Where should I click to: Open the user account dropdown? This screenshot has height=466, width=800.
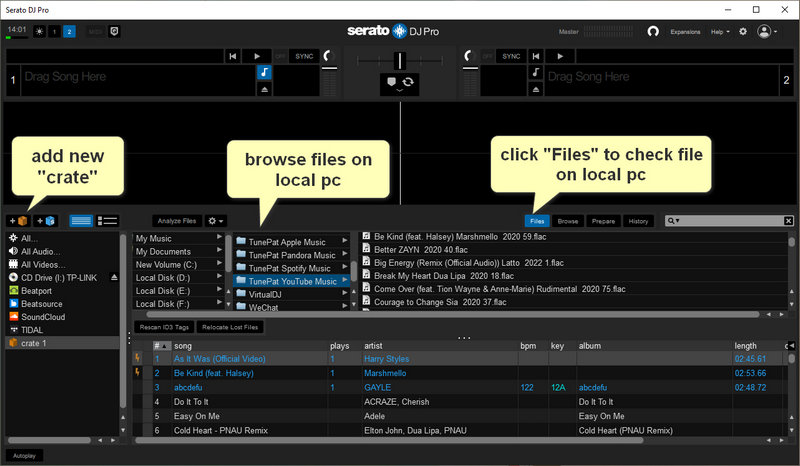pyautogui.click(x=767, y=32)
